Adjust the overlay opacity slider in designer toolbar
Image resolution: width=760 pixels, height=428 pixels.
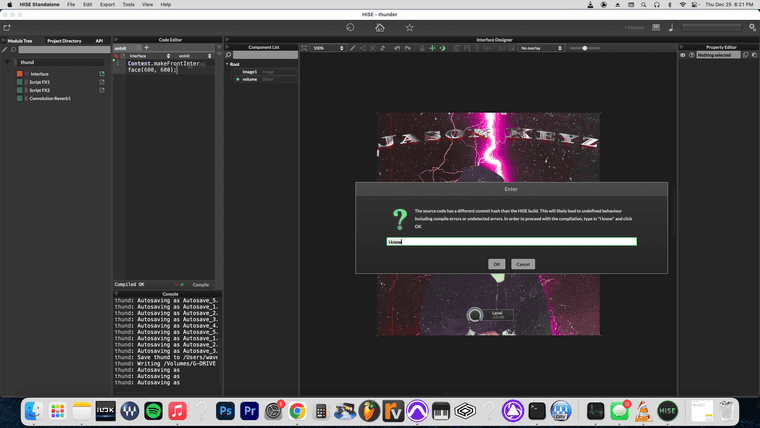(x=585, y=48)
